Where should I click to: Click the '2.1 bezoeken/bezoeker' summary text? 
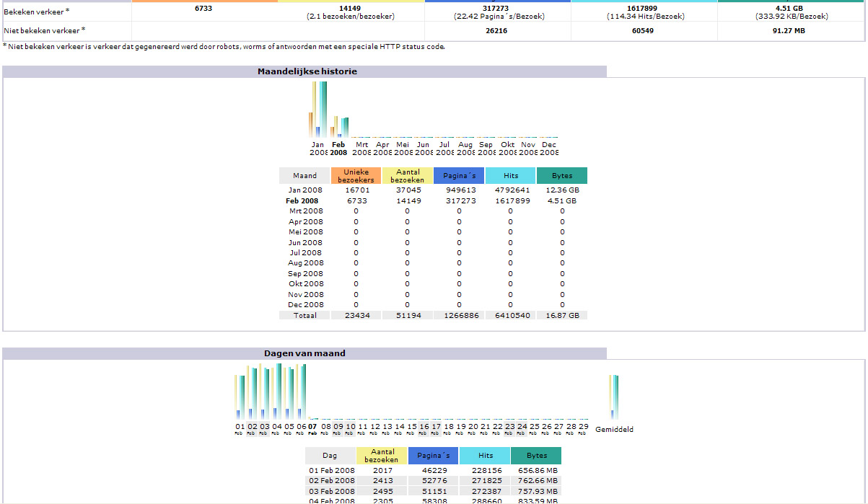pyautogui.click(x=351, y=16)
